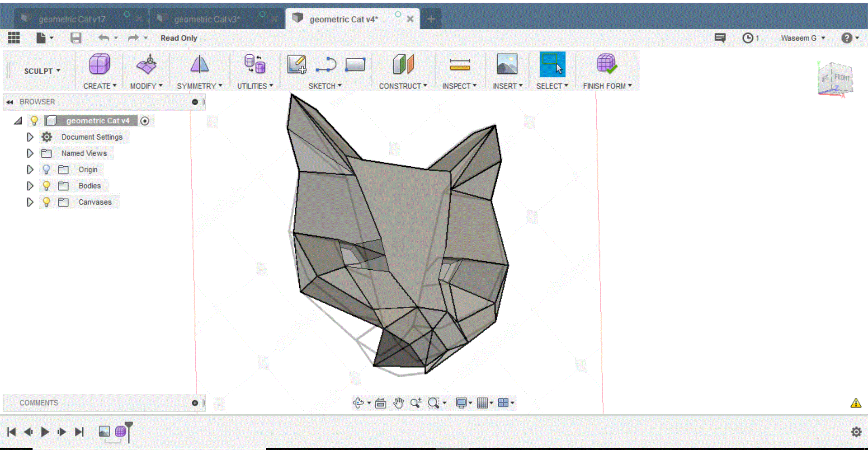The width and height of the screenshot is (868, 450).
Task: Toggle visibility lightbulb for Canvases folder
Action: tap(47, 202)
